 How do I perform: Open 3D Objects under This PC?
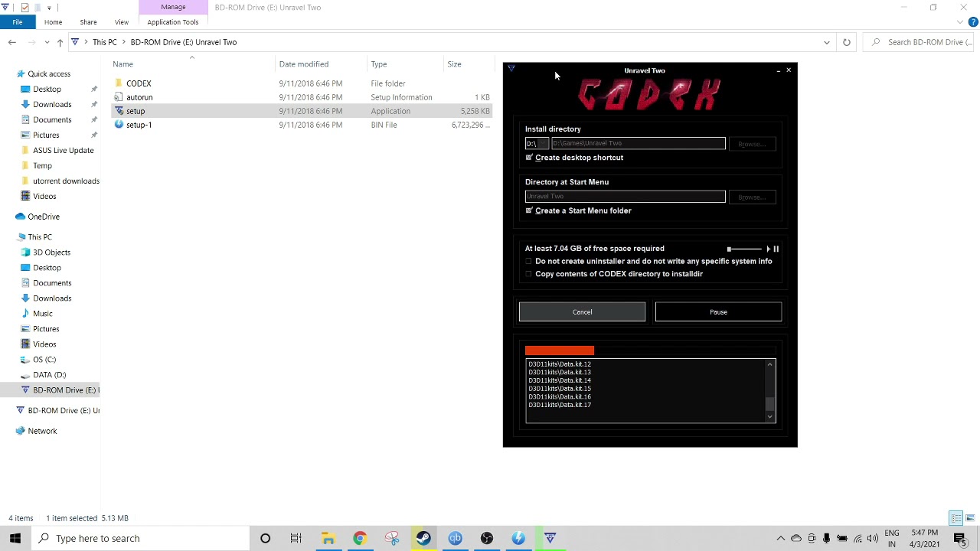tap(51, 253)
